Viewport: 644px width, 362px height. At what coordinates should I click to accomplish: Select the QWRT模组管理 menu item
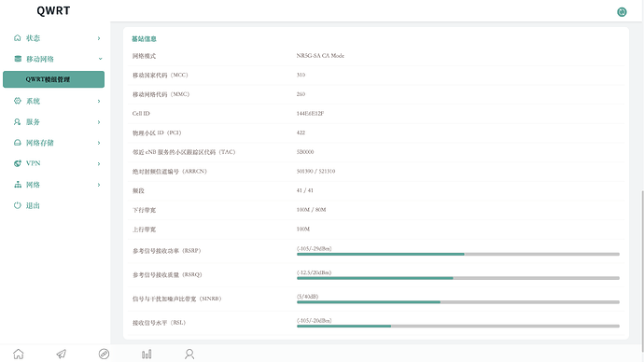tap(53, 79)
